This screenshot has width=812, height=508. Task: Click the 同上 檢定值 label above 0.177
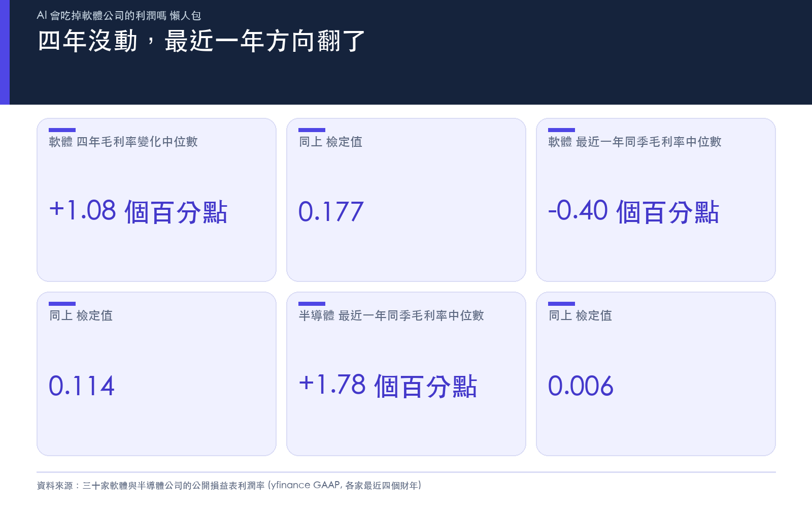[330, 142]
